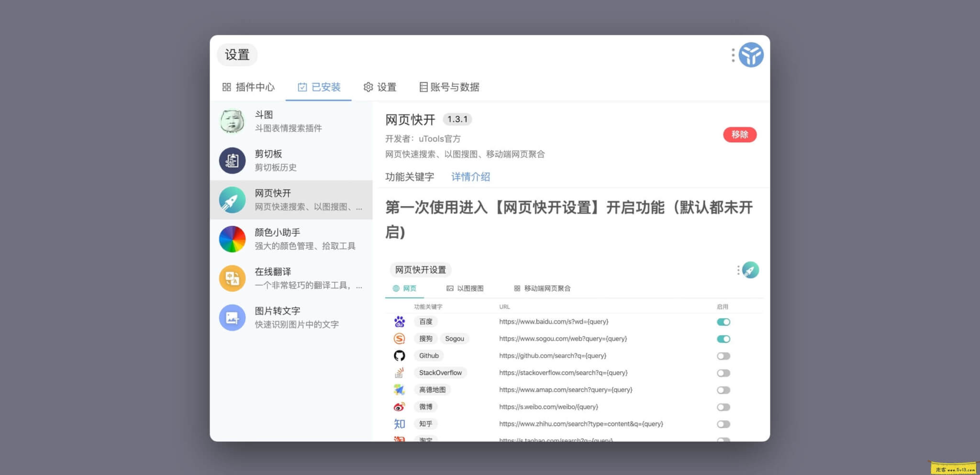980x475 pixels.
Task: Click the uTools logo in top right
Action: [x=750, y=55]
